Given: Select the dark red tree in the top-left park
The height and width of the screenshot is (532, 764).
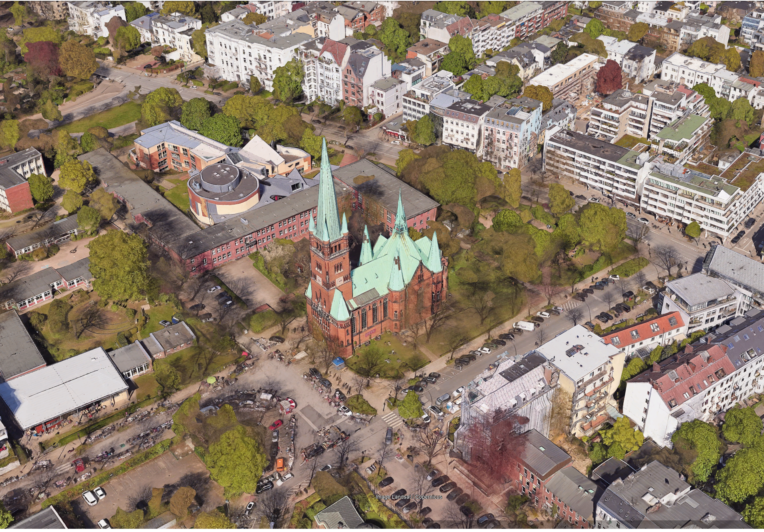Looking at the screenshot, I should pos(42,57).
